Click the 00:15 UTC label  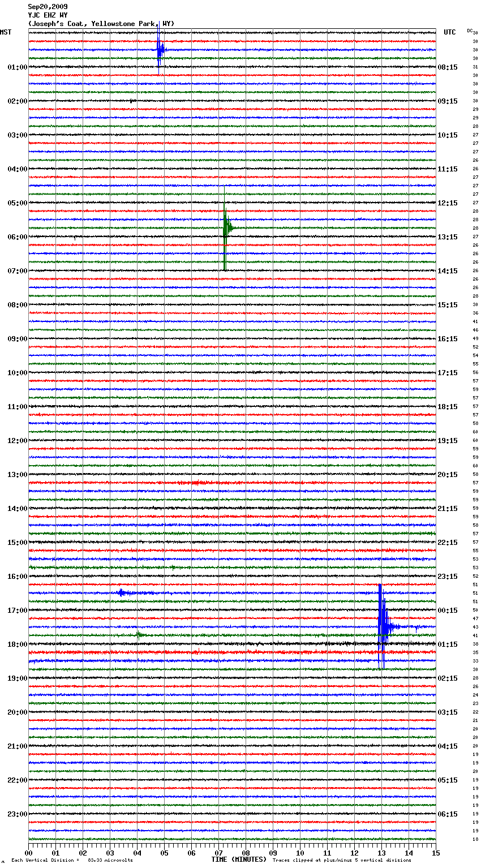pos(448,611)
